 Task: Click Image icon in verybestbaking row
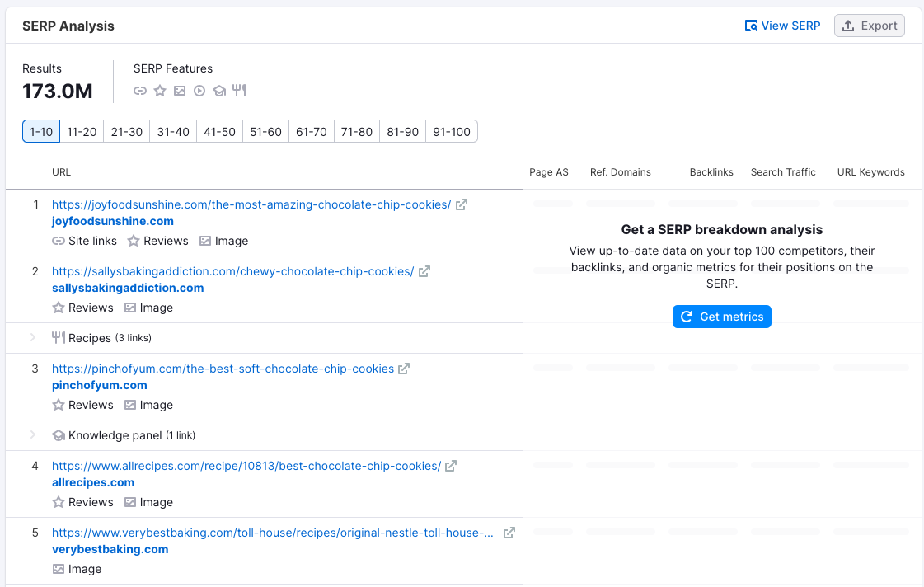[x=59, y=570]
